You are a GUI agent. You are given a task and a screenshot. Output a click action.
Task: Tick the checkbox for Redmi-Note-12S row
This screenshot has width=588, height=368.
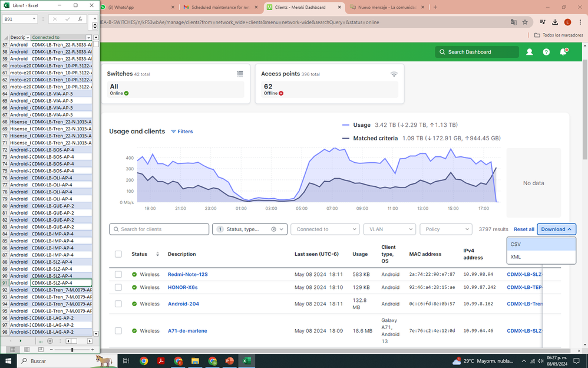[118, 274]
